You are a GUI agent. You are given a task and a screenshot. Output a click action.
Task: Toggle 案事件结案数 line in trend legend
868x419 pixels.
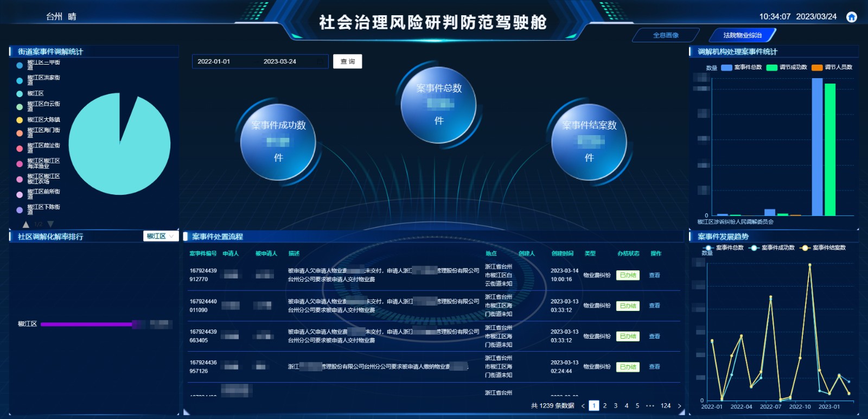click(823, 248)
